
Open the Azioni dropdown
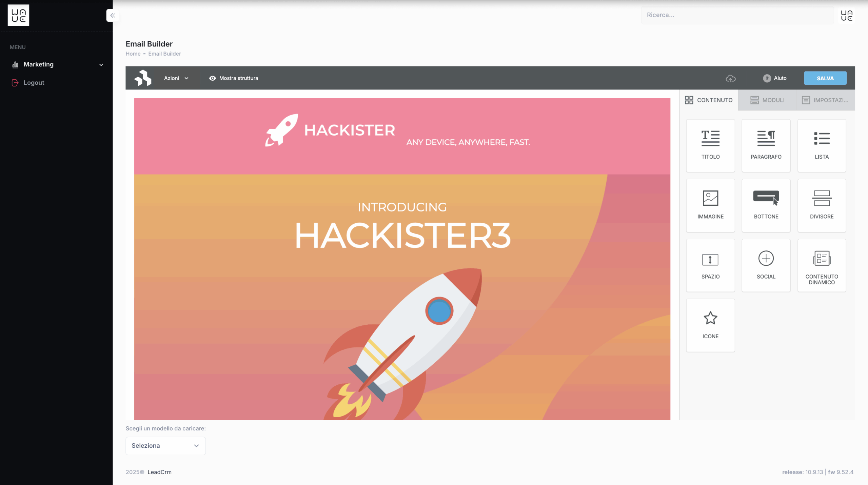[176, 78]
